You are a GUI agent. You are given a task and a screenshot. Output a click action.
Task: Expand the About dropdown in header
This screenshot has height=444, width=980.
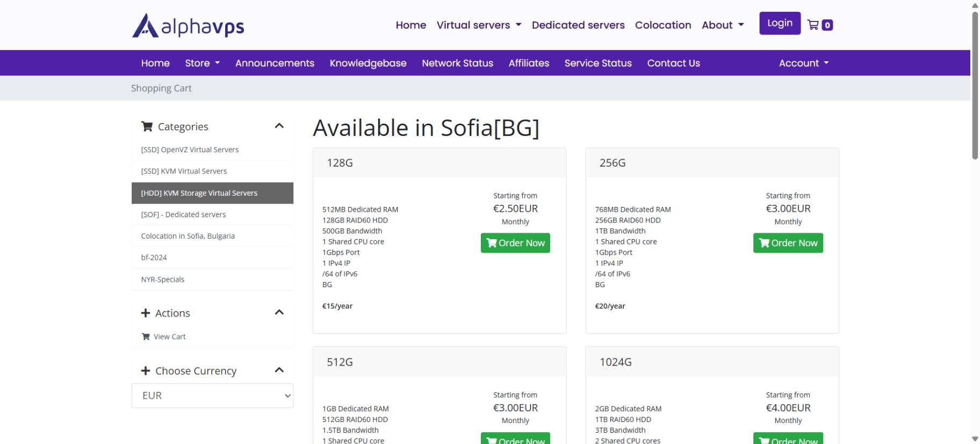723,25
